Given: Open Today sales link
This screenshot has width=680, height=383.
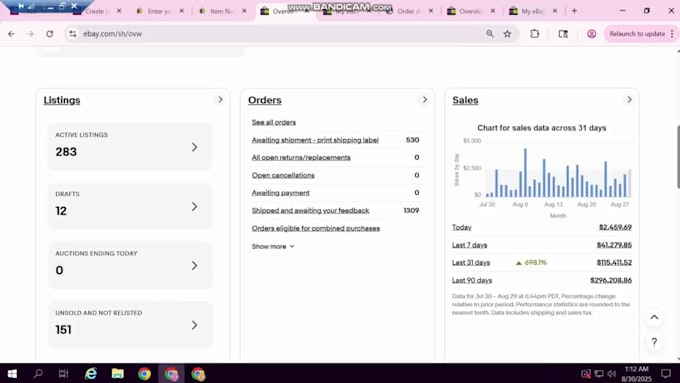Looking at the screenshot, I should 462,227.
